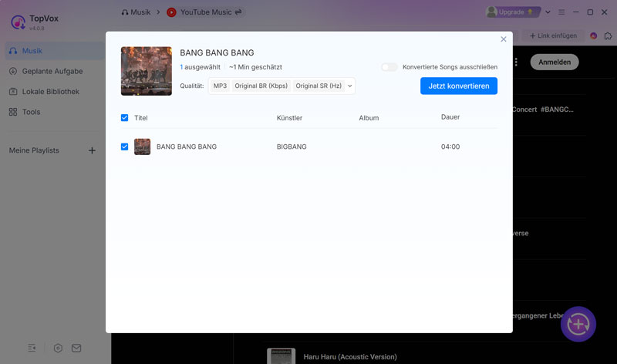
Task: Open the mail feedback icon
Action: pos(76,348)
